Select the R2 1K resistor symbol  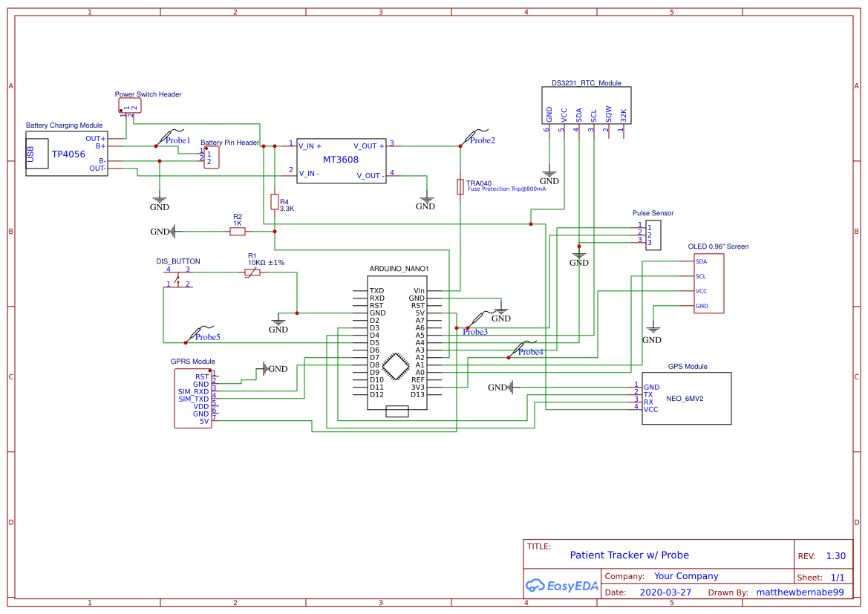tap(238, 232)
